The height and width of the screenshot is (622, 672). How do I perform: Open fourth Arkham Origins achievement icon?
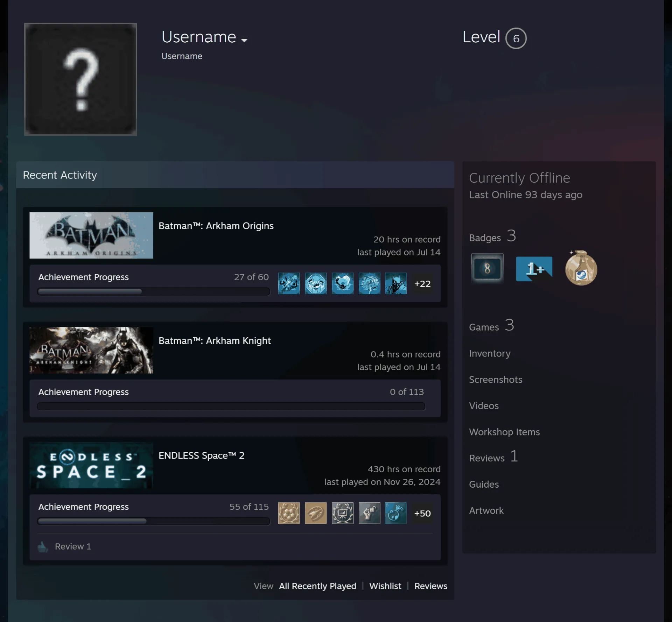pyautogui.click(x=369, y=283)
